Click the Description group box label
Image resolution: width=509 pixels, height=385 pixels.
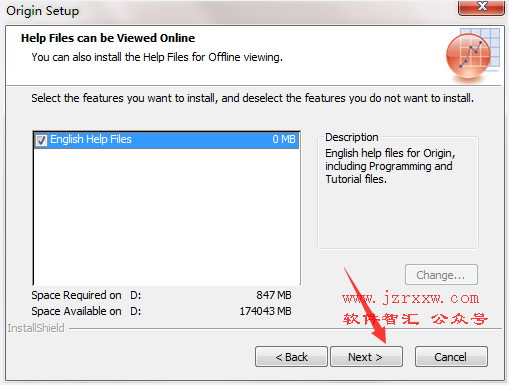pos(352,137)
